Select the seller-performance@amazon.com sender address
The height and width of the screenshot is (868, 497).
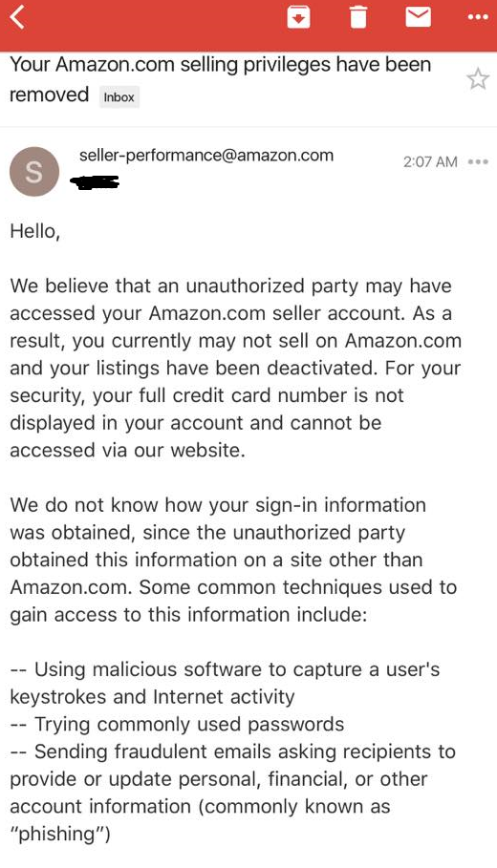pyautogui.click(x=206, y=156)
